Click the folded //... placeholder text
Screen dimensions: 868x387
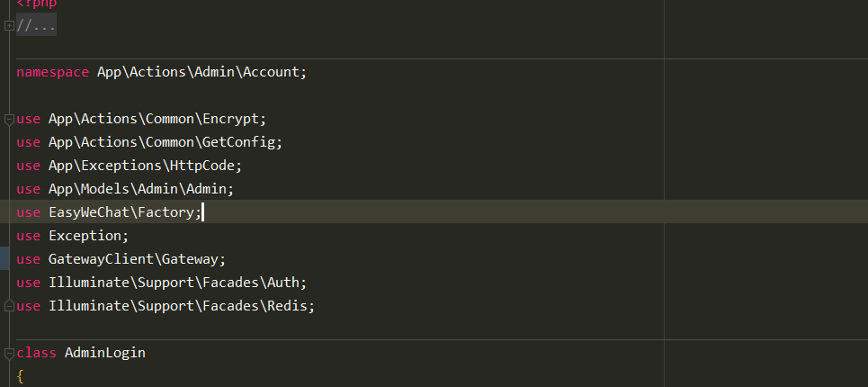click(x=36, y=25)
